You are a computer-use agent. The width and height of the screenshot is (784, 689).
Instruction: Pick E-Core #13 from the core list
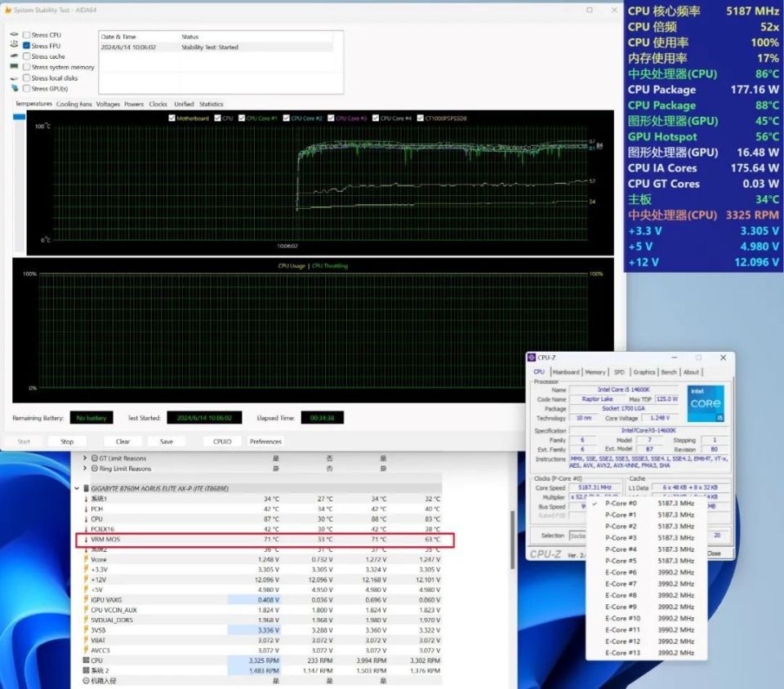click(647, 652)
